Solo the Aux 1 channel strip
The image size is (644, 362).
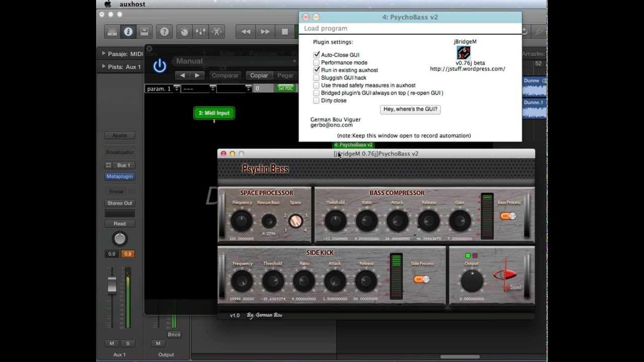(x=128, y=343)
